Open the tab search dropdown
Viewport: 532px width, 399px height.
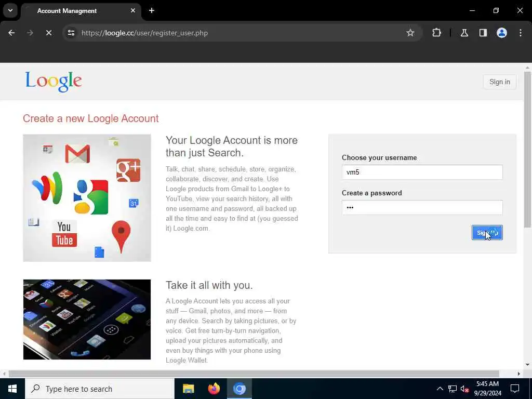point(10,10)
